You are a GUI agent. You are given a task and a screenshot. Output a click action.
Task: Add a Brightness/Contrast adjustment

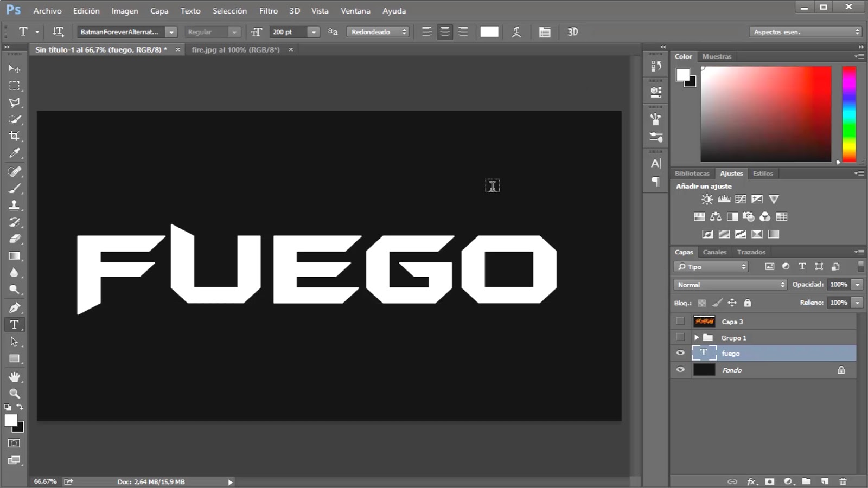[x=707, y=200]
